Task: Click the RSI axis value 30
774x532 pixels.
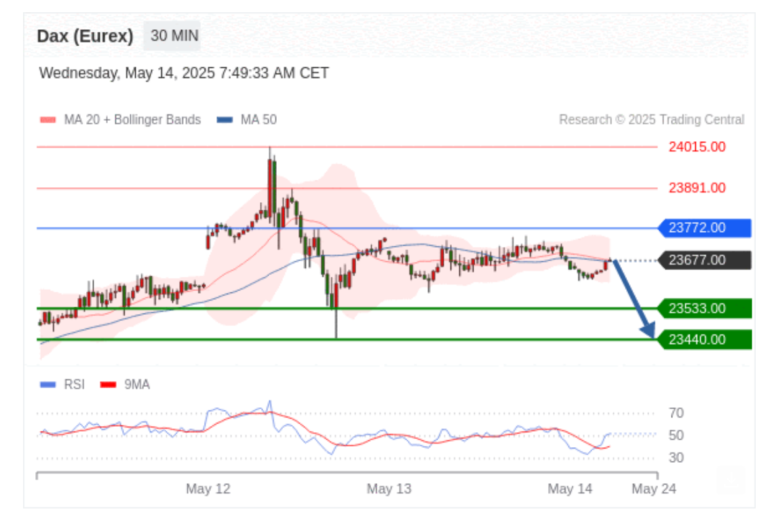Action: pos(676,457)
